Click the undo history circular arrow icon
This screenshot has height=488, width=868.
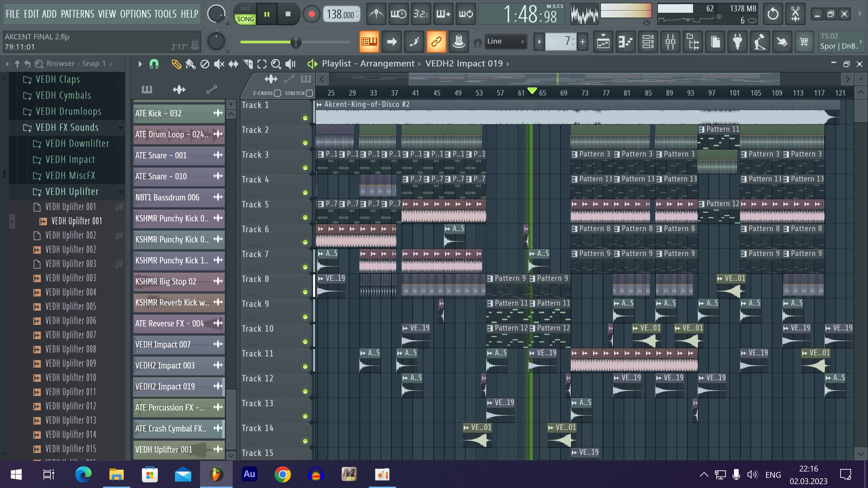coord(773,14)
